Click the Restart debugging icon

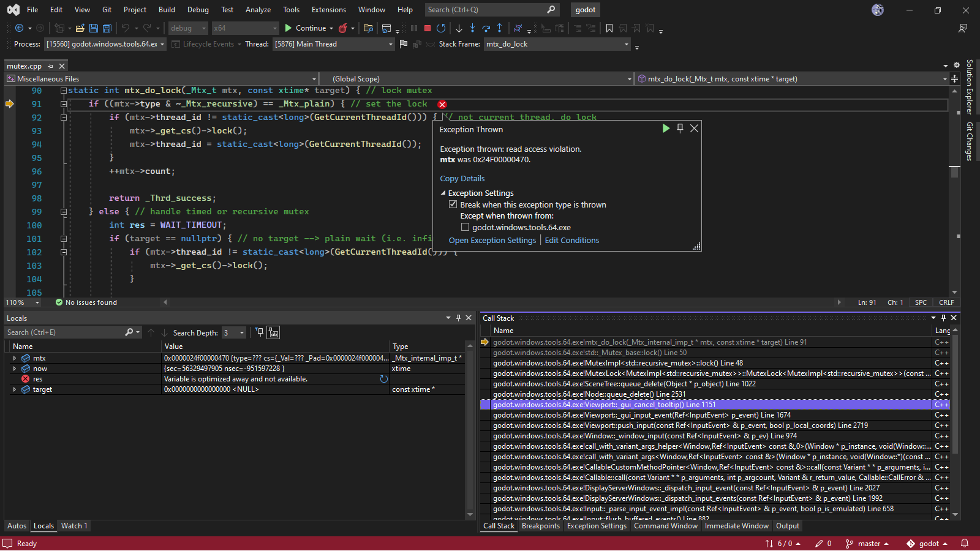coord(441,28)
